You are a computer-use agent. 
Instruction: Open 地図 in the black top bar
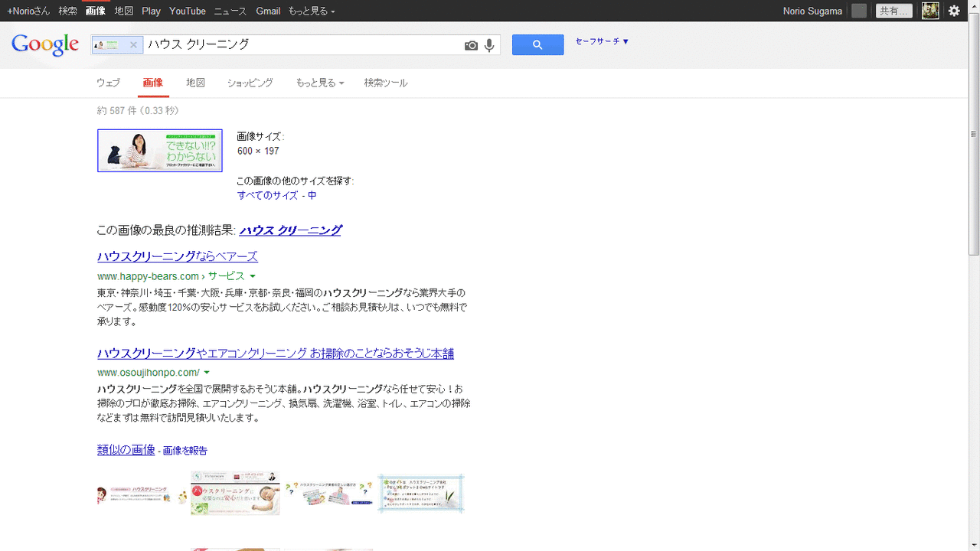click(124, 11)
